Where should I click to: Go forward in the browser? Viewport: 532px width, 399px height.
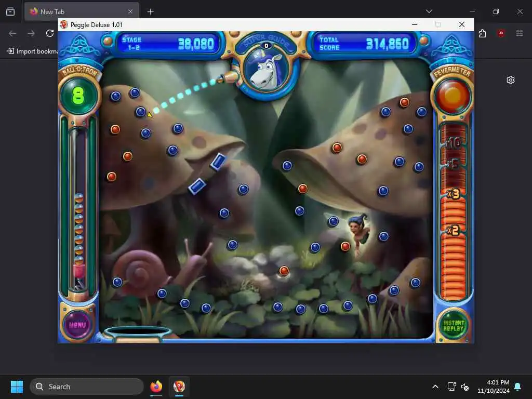[31, 33]
